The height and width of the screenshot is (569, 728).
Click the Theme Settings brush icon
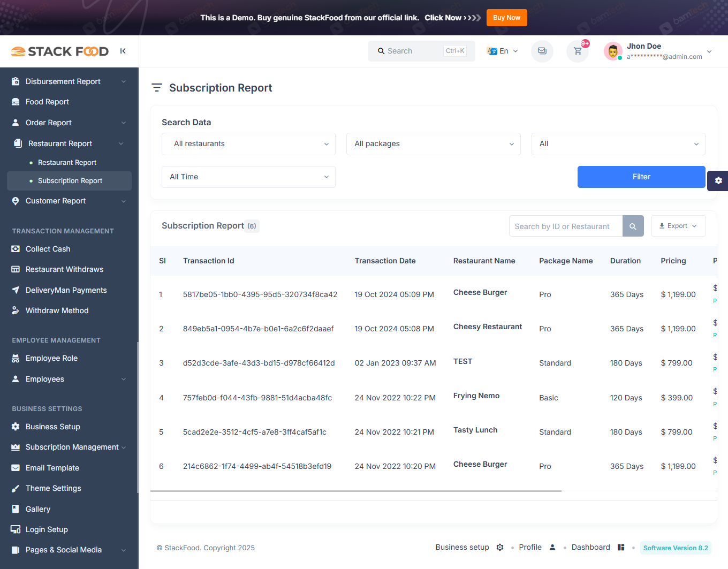(x=16, y=488)
